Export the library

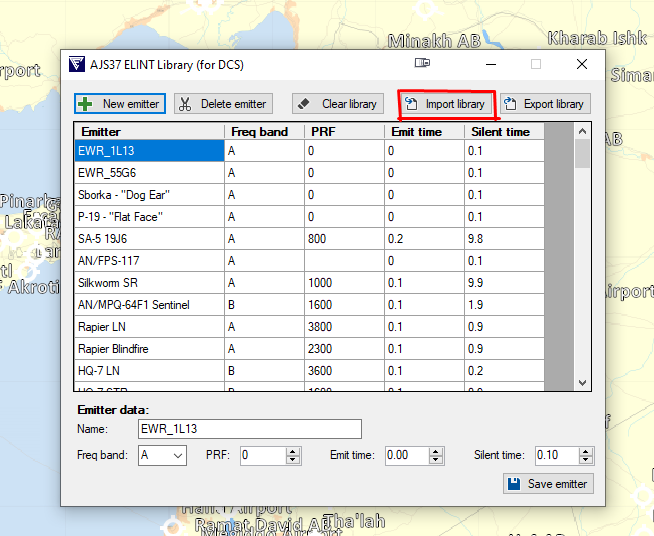545,103
